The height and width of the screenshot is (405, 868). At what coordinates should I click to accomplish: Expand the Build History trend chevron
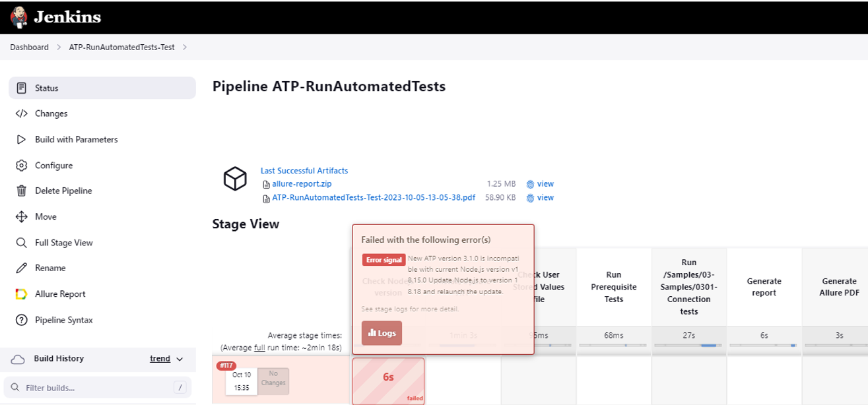point(179,359)
